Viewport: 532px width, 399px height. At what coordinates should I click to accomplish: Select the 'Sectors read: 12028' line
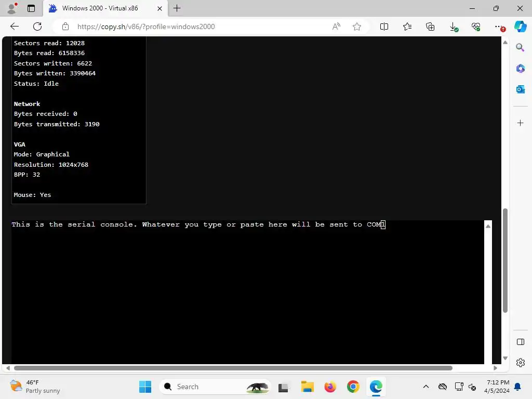click(49, 43)
